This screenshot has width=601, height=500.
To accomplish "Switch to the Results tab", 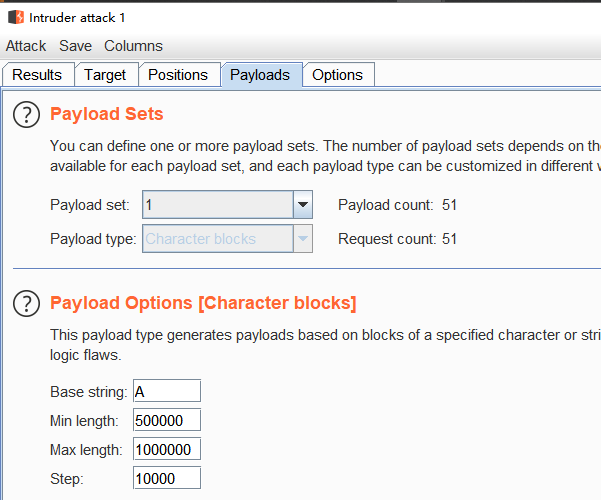I will coord(37,75).
